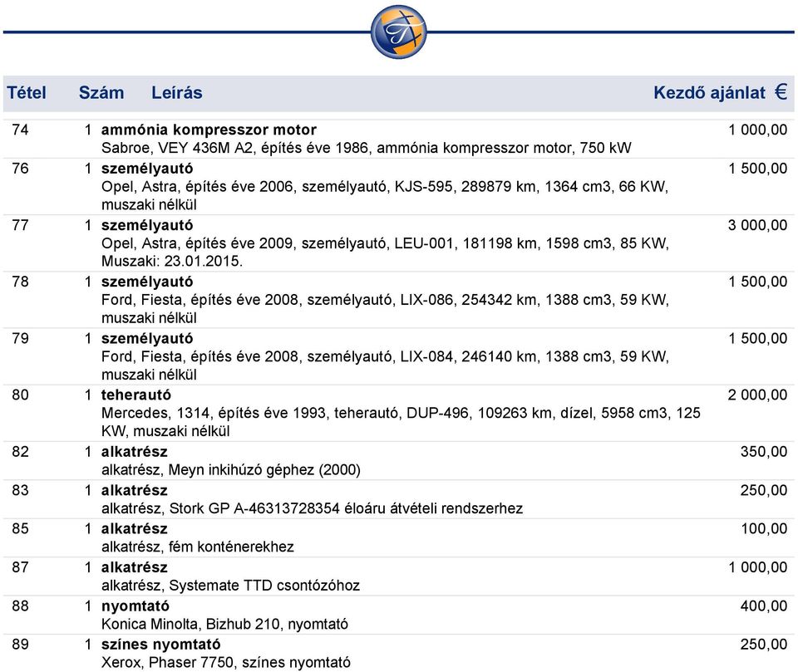
Task: Click the round globe logo at top
Action: [398, 32]
